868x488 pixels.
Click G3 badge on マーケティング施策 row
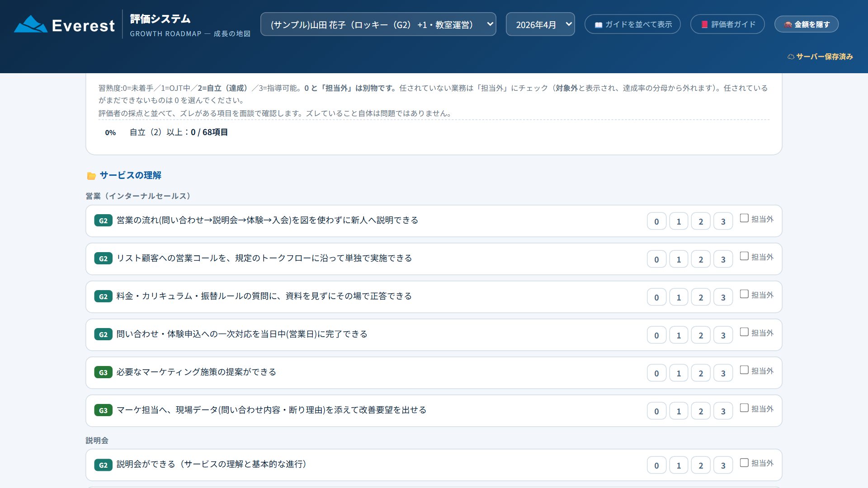[103, 372]
